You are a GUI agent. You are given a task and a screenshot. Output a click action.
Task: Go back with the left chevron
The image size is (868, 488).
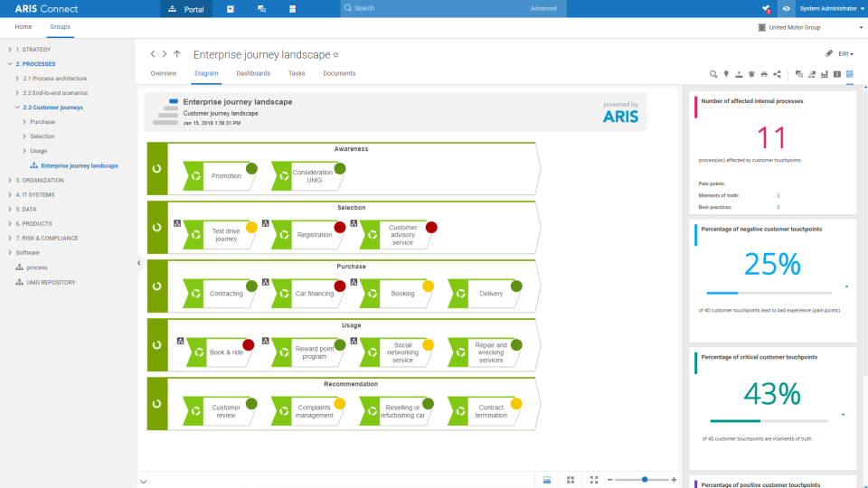[153, 53]
